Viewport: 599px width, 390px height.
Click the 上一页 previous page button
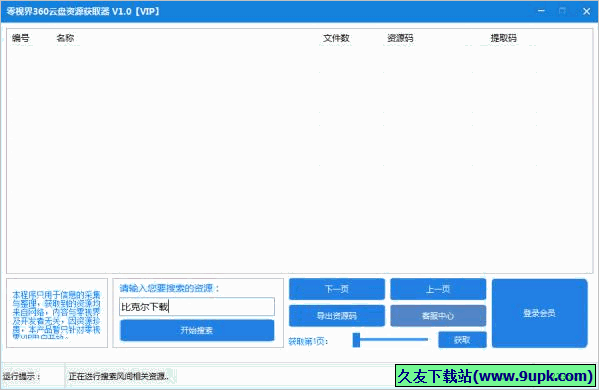coord(438,289)
